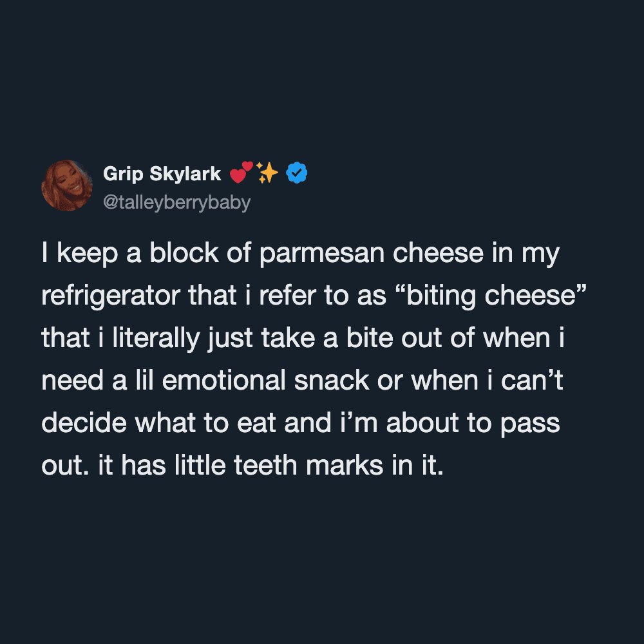This screenshot has height=644, width=644.
Task: Click the word "literally" in the tweet
Action: click(155, 339)
